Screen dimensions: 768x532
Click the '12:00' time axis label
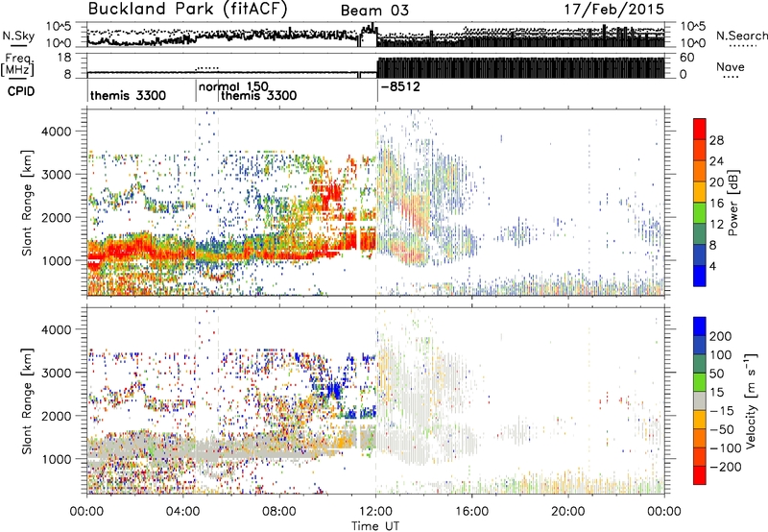point(375,512)
